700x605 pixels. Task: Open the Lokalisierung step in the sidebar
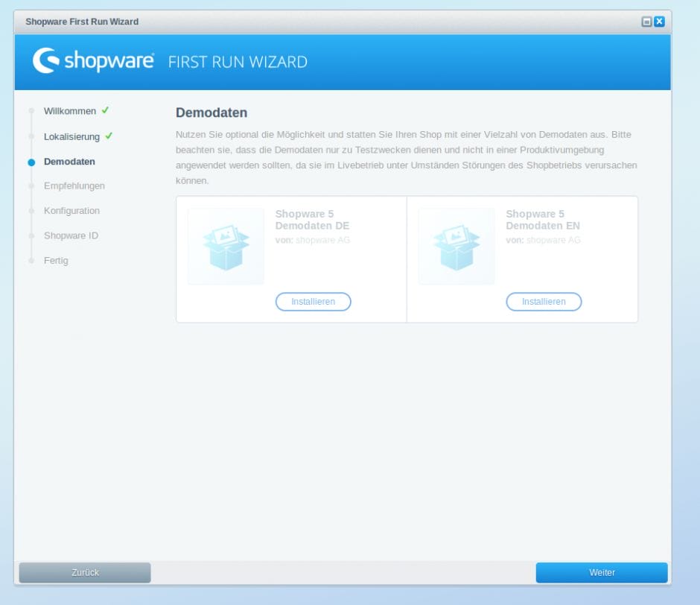point(71,136)
